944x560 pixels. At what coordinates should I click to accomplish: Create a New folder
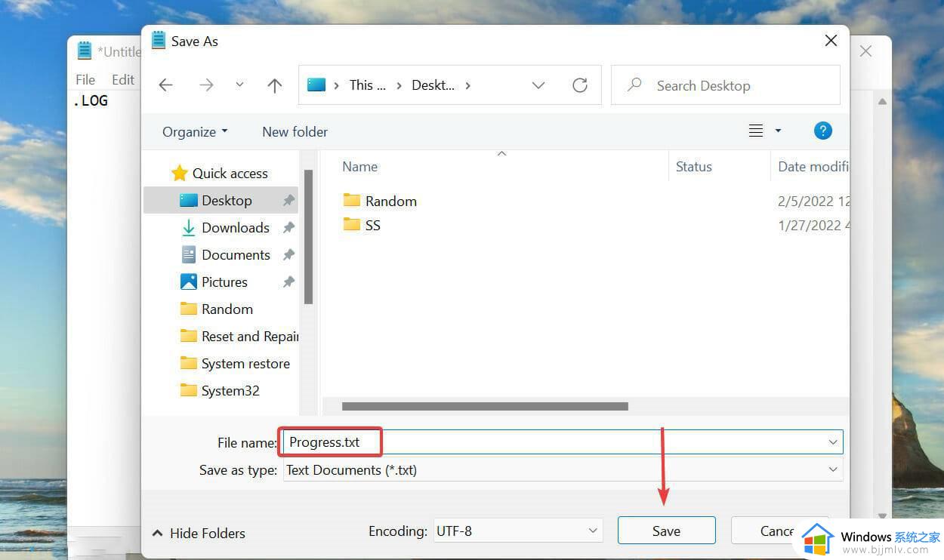click(295, 131)
